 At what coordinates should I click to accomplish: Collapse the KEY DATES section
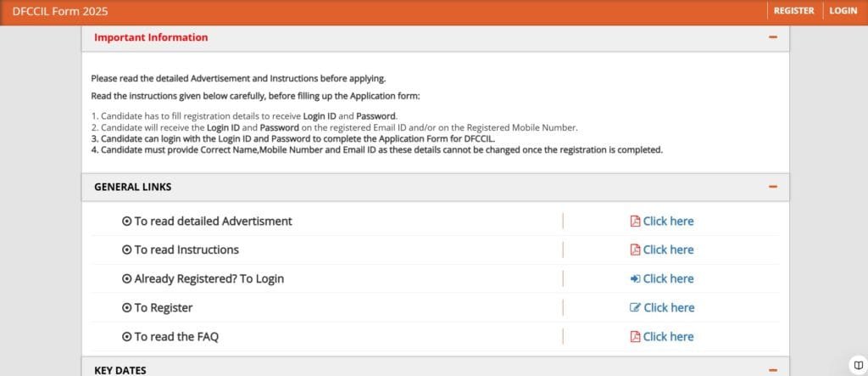[772, 370]
